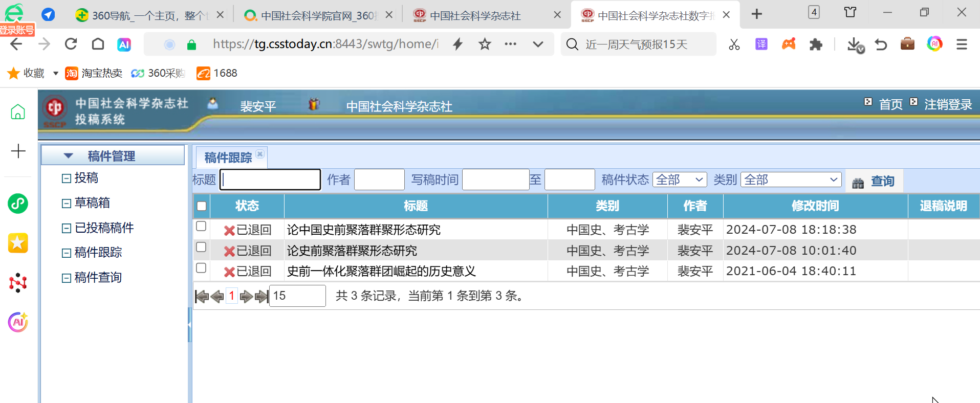Screen dimensions: 980x403
Task: Go to first page of results
Action: (202, 296)
